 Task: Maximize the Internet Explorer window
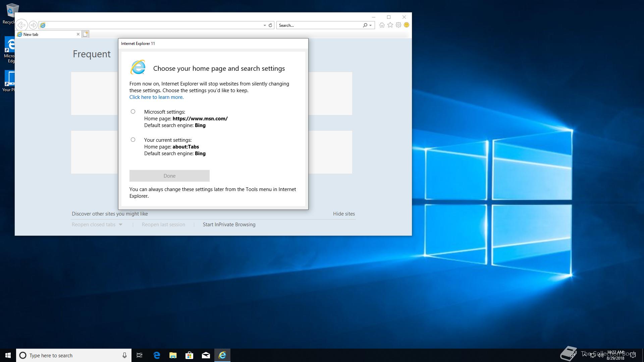pos(389,17)
